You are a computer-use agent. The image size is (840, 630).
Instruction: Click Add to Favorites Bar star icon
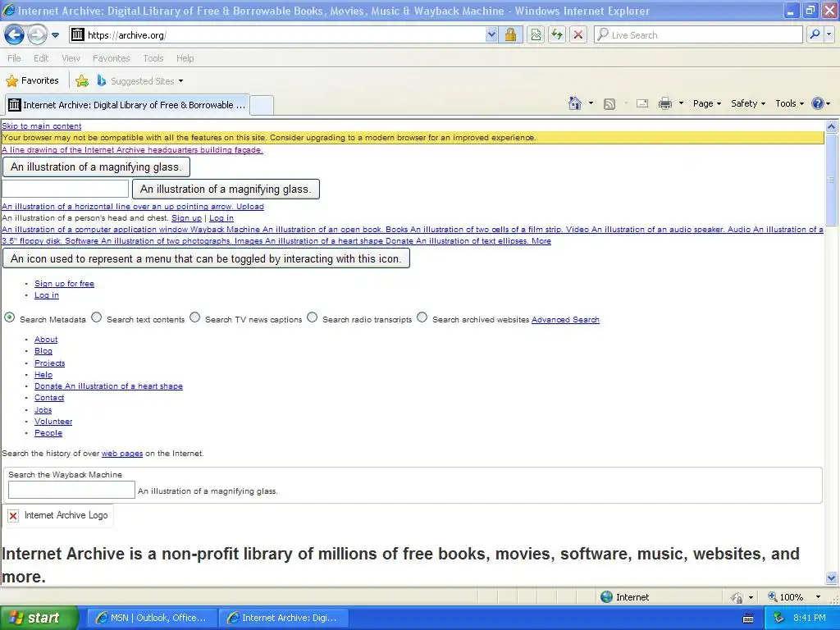click(x=82, y=81)
